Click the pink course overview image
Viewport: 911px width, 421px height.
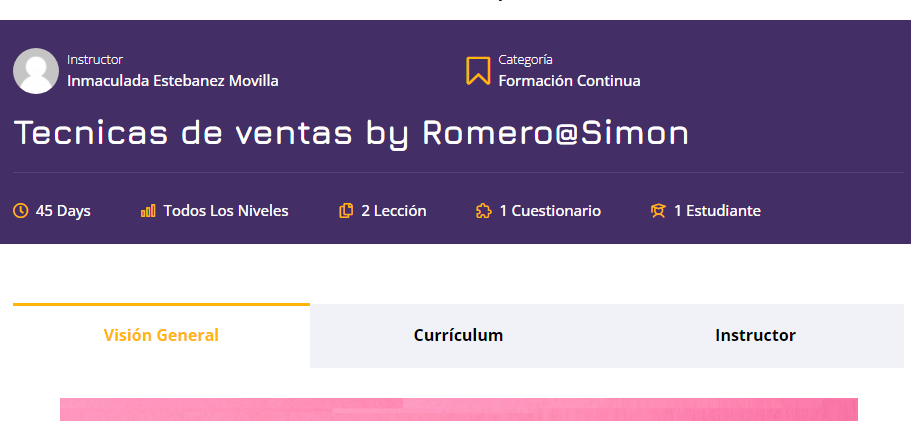(459, 409)
